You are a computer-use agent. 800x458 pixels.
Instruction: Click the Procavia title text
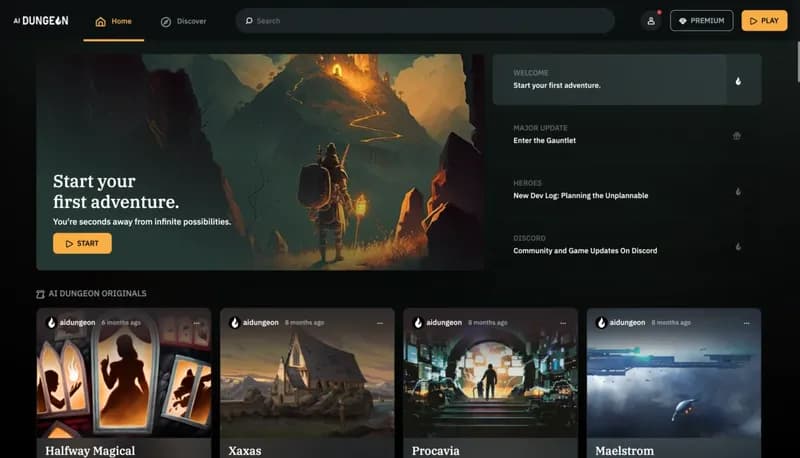[436, 451]
